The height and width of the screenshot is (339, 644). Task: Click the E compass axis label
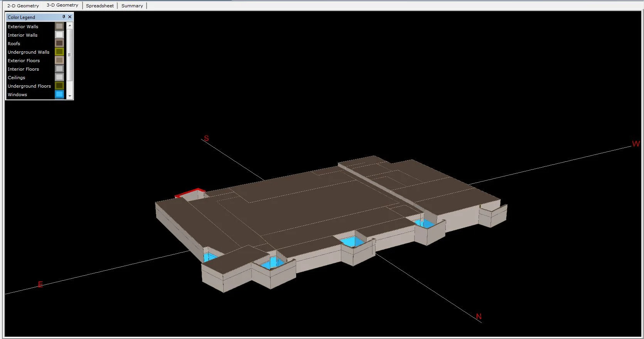pyautogui.click(x=40, y=285)
